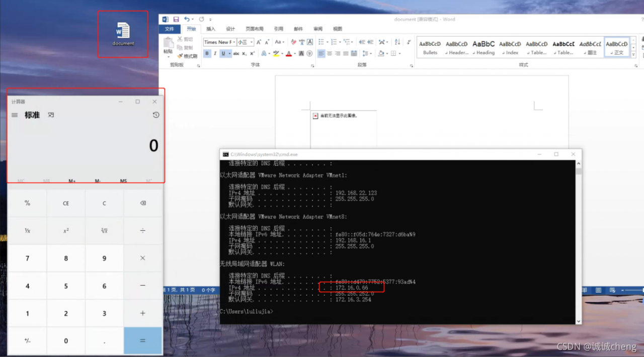The height and width of the screenshot is (357, 644).
Task: Sort the text with the A-Z icon
Action: click(x=397, y=42)
